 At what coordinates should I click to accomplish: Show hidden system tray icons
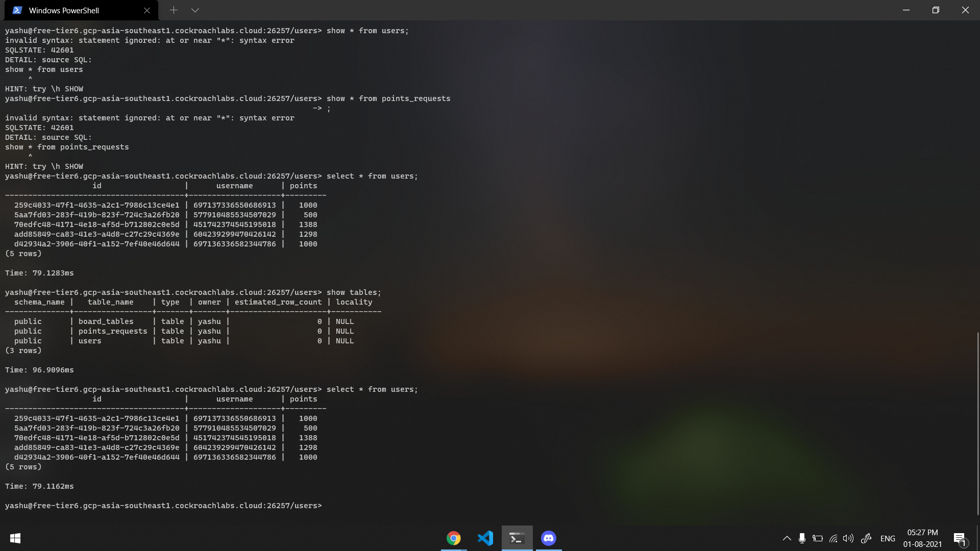click(x=787, y=538)
